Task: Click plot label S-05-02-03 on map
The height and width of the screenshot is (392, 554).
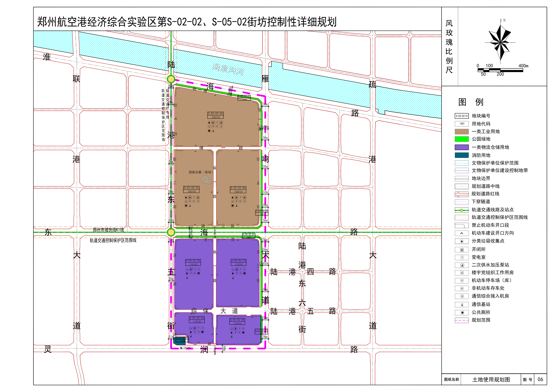Action: pyautogui.click(x=239, y=261)
